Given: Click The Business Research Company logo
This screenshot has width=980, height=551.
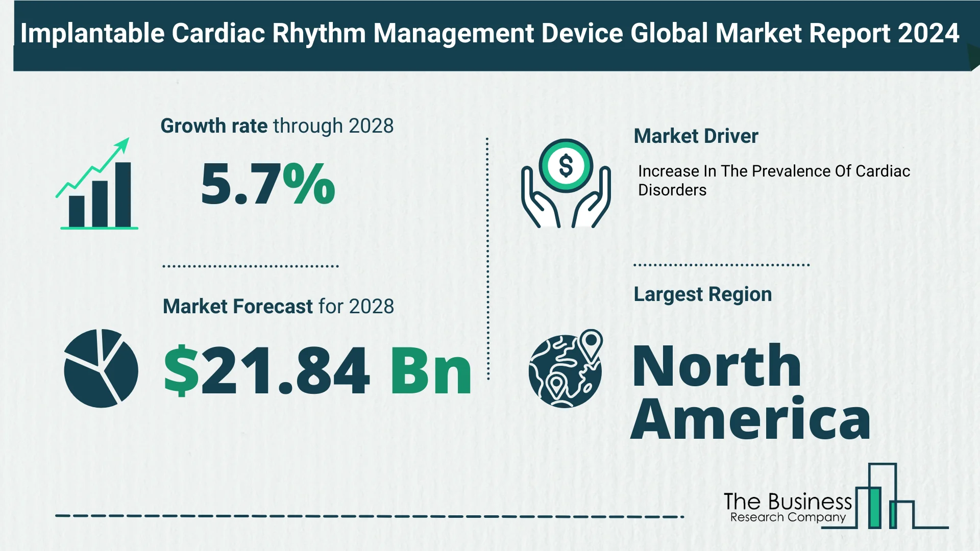Looking at the screenshot, I should pos(835,496).
